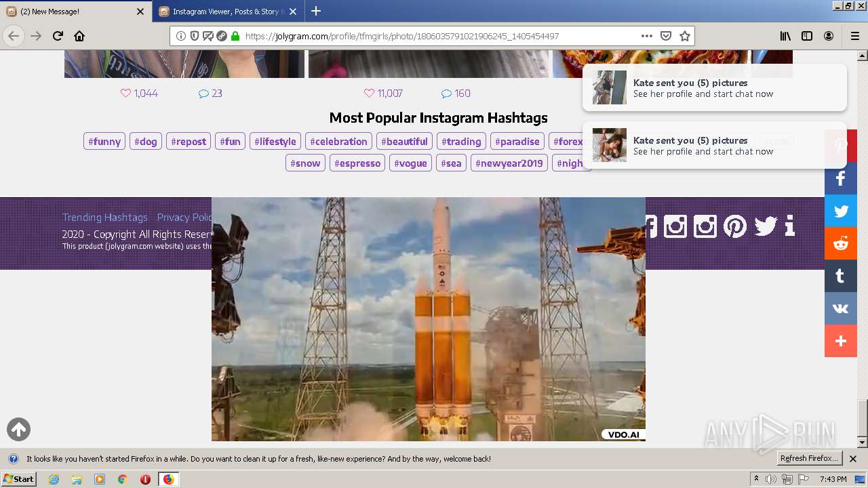Screen dimensions: 868x488
Task: Open the #celebration hashtag
Action: tap(338, 142)
